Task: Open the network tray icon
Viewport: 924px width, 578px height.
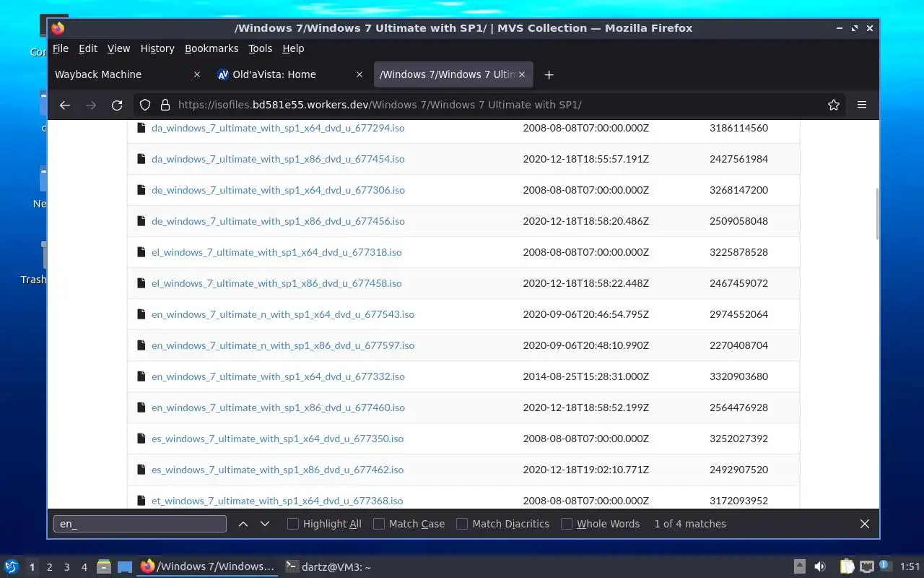Action: (867, 566)
